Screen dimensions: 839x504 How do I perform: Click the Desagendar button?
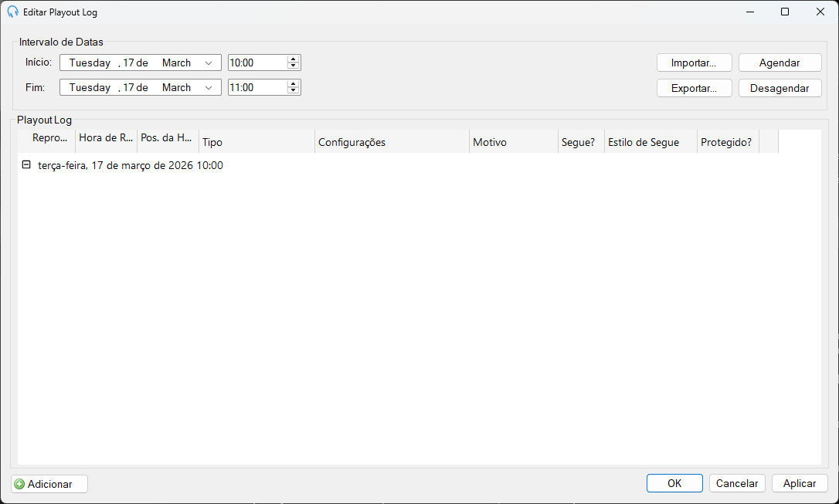click(x=780, y=88)
